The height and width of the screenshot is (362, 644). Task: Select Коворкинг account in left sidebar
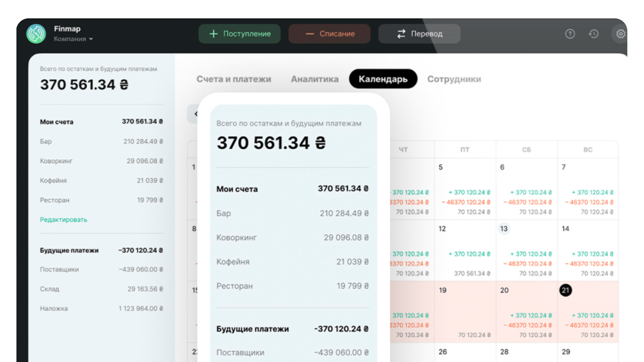click(102, 161)
